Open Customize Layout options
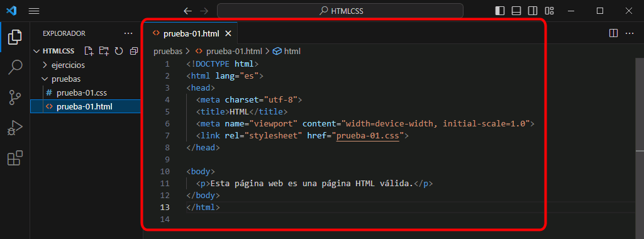Image resolution: width=644 pixels, height=239 pixels. pyautogui.click(x=549, y=11)
